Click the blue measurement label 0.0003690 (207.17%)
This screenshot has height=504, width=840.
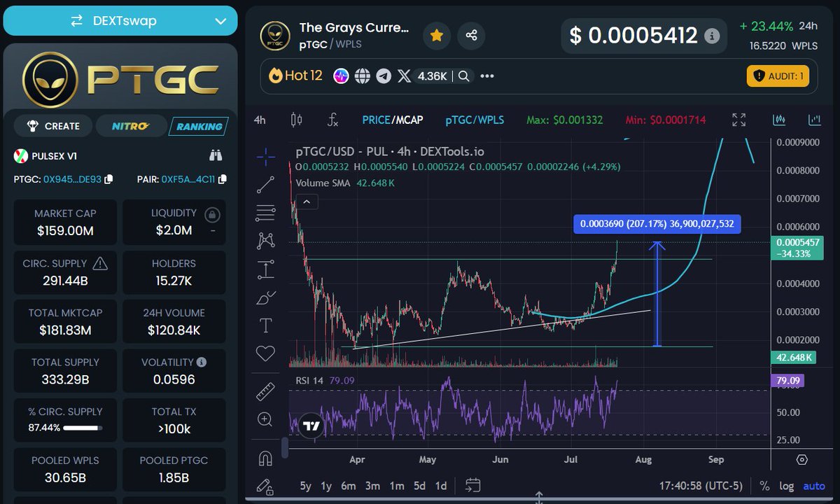click(x=656, y=225)
